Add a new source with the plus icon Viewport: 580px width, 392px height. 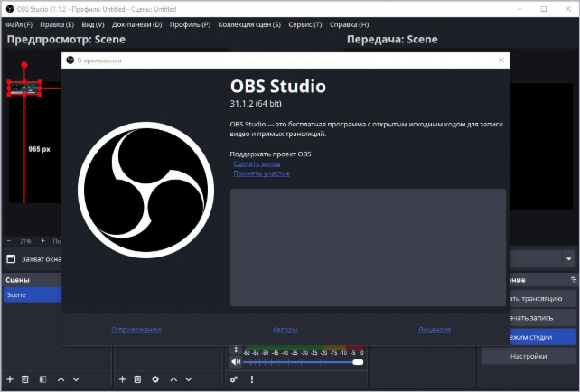point(122,379)
